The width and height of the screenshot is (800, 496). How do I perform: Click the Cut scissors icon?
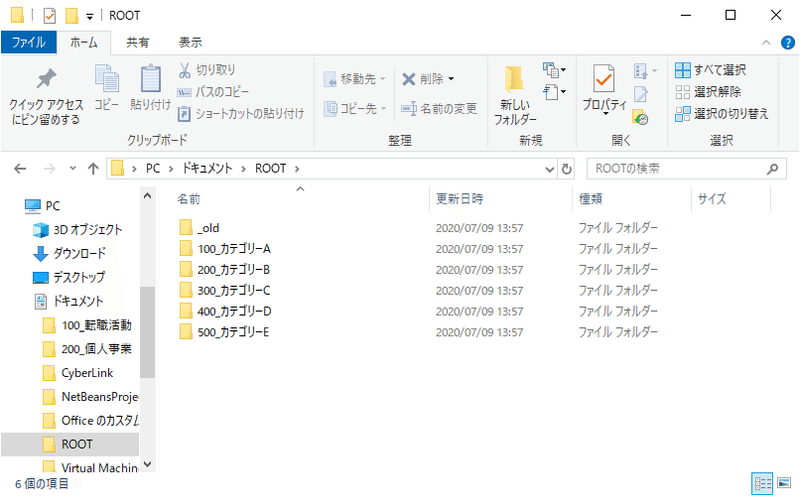tap(185, 70)
